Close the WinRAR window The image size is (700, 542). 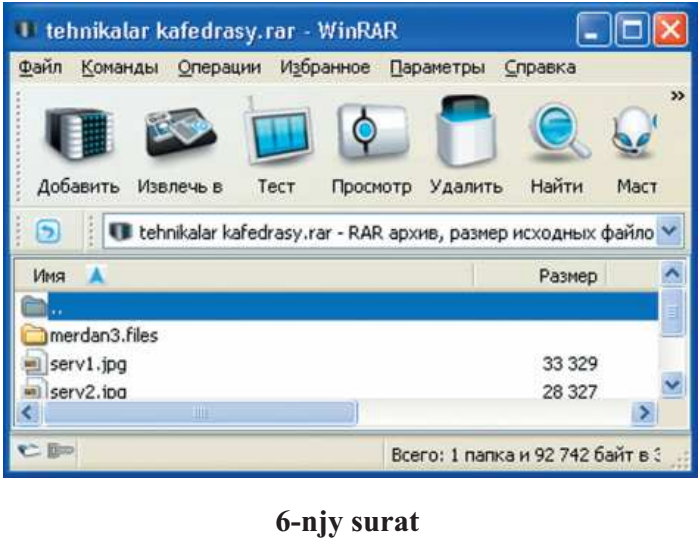[670, 30]
